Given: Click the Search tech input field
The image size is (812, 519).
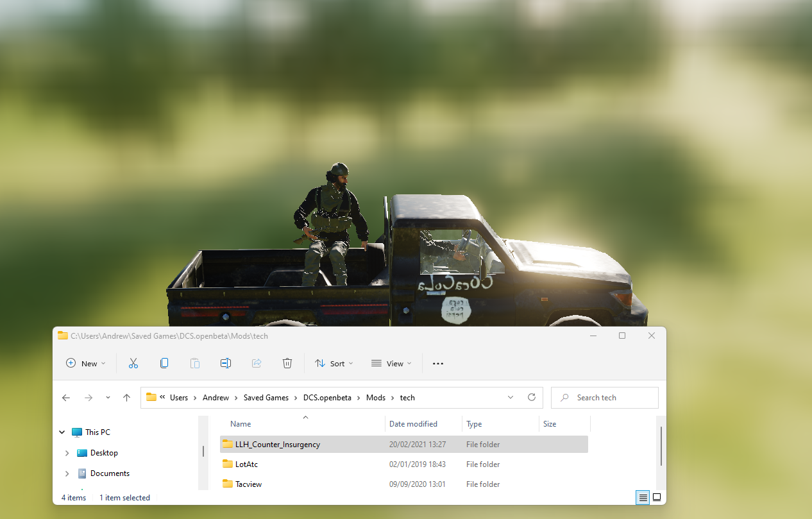Looking at the screenshot, I should pyautogui.click(x=605, y=398).
